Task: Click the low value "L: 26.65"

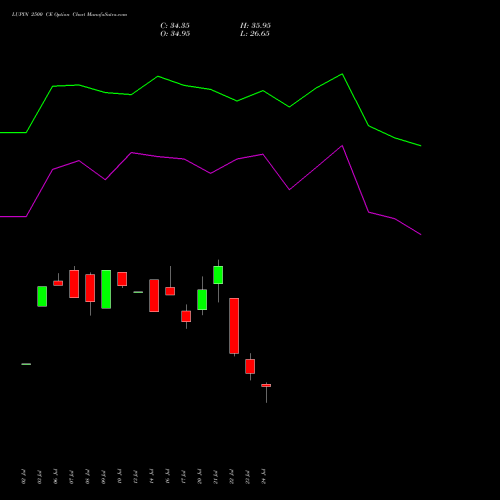Action: point(255,34)
